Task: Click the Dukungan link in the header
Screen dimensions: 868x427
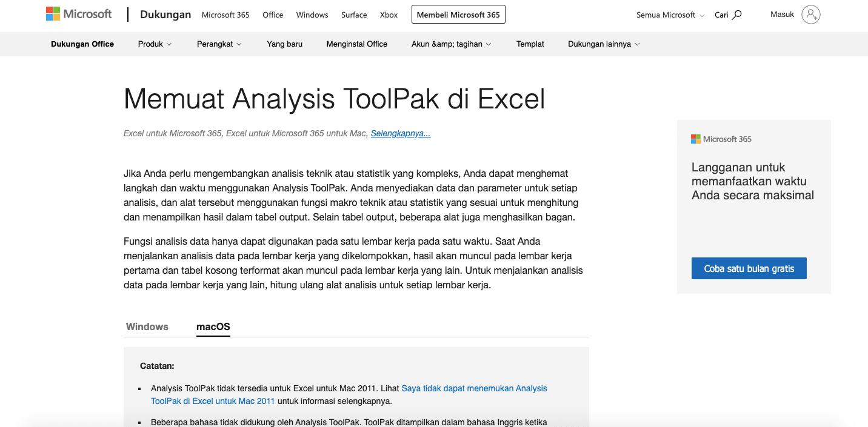Action: pos(165,15)
